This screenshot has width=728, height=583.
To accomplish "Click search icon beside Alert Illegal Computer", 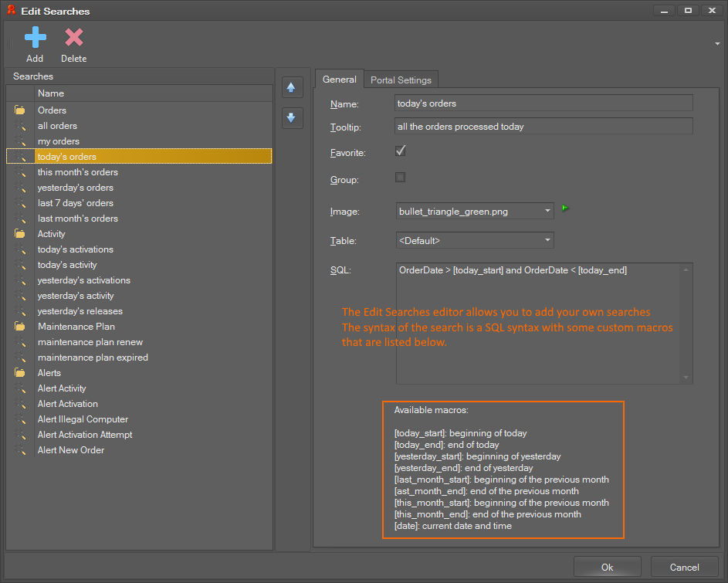I will [20, 419].
